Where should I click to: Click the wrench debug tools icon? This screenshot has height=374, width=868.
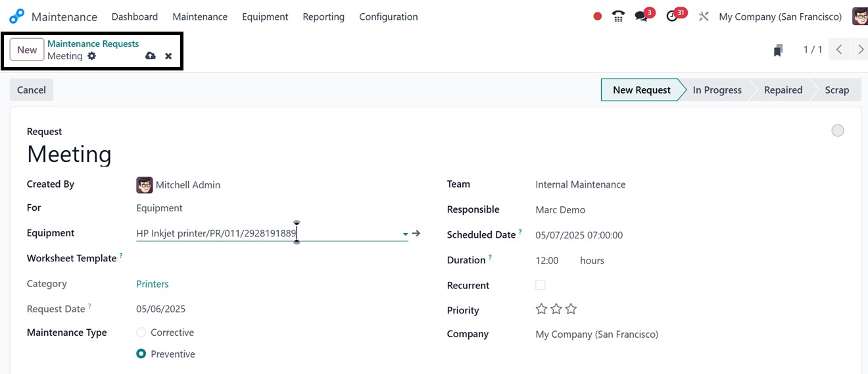704,16
